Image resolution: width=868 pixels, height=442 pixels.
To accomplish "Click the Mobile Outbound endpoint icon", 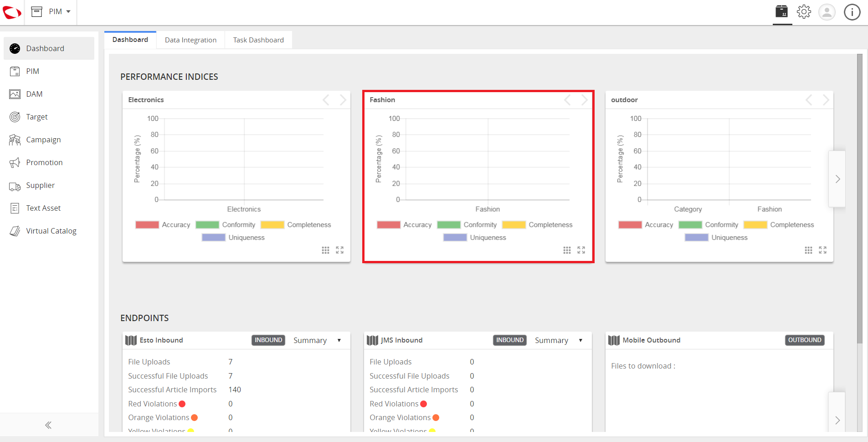I will tap(614, 340).
